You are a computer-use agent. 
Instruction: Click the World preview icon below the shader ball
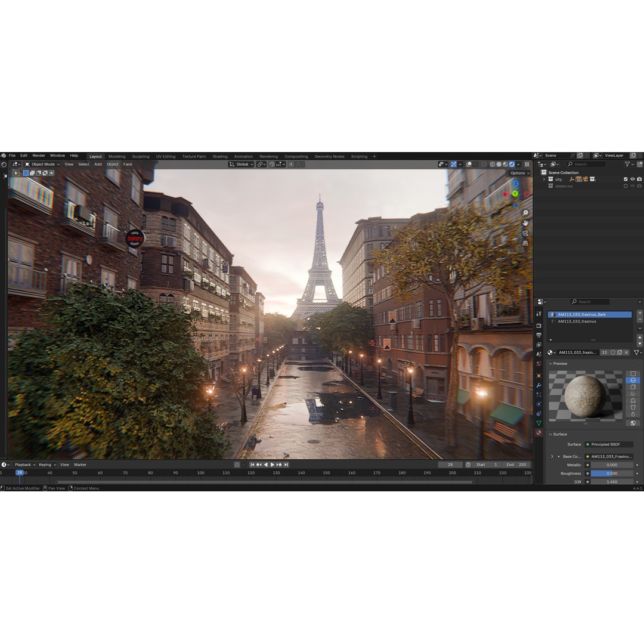point(633,423)
